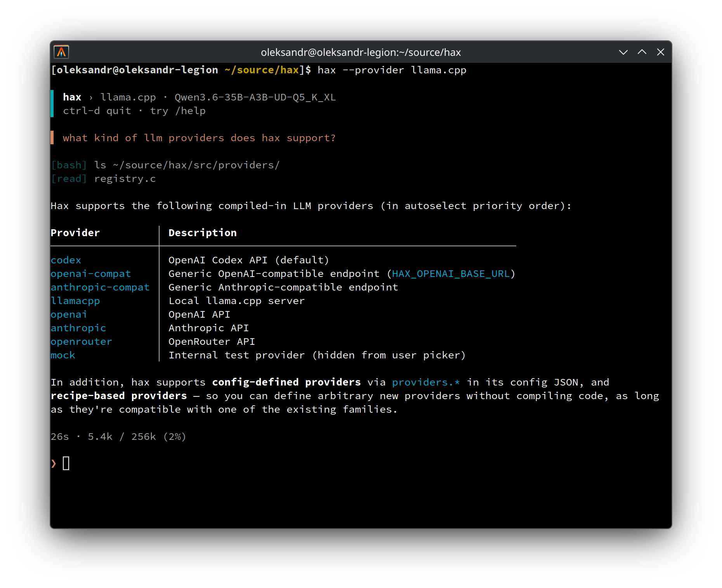Click the 'openai' provider name
Viewport: 722px width, 588px height.
pyautogui.click(x=69, y=315)
